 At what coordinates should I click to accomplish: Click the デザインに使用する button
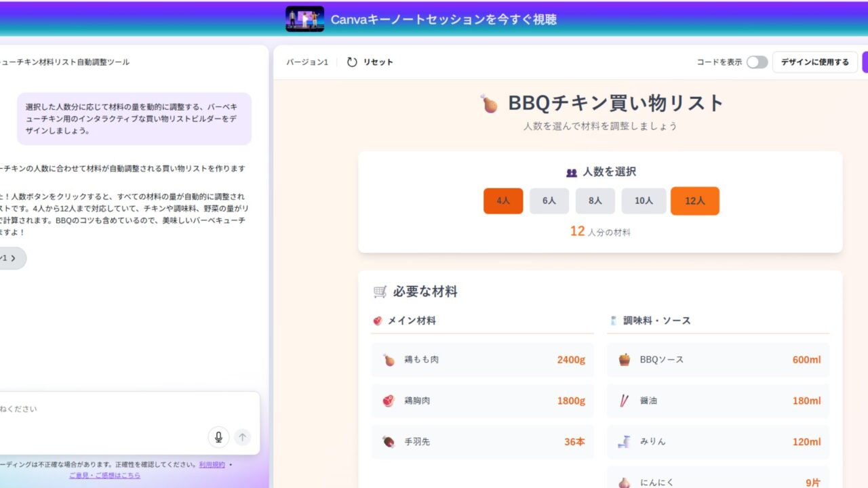pyautogui.click(x=814, y=62)
